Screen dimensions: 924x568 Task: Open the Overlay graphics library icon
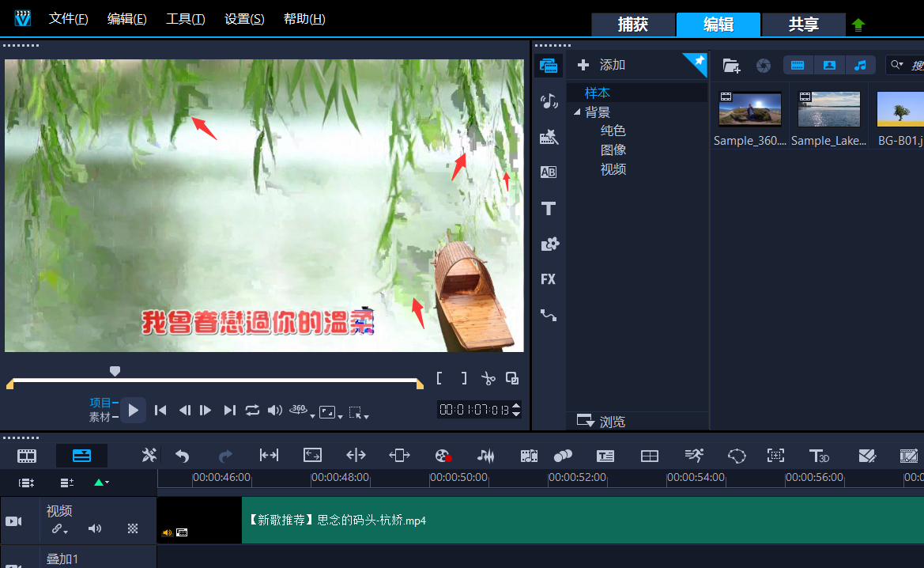click(549, 244)
